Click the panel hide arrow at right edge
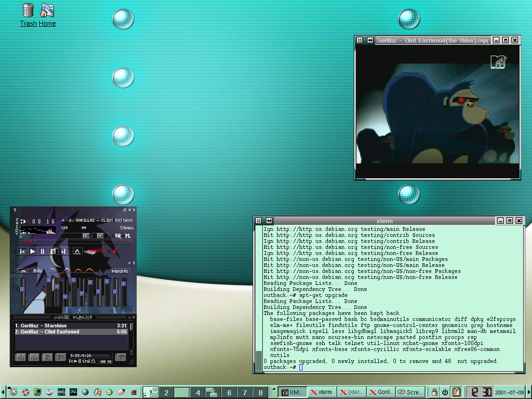 pos(529,392)
